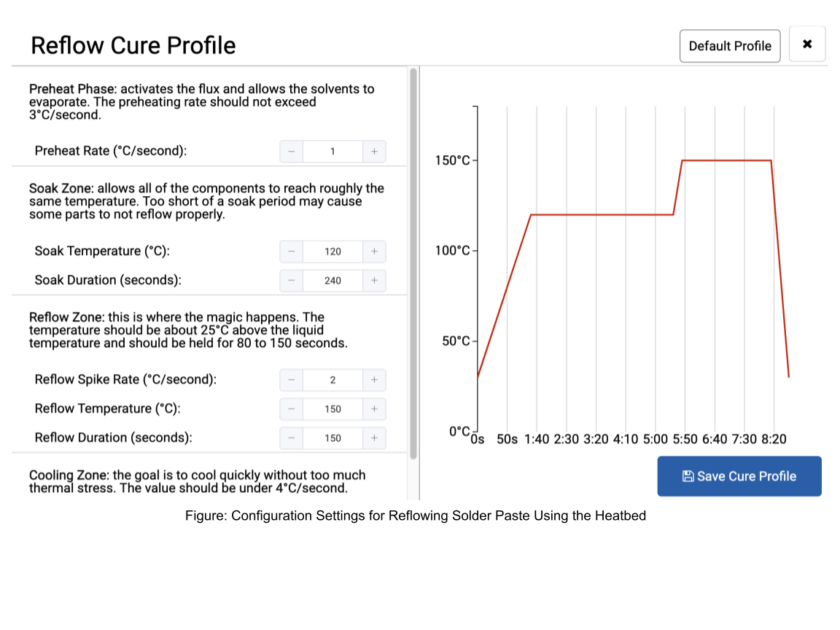Save the cure profile
Viewport: 840px width, 630px height.
[x=739, y=476]
